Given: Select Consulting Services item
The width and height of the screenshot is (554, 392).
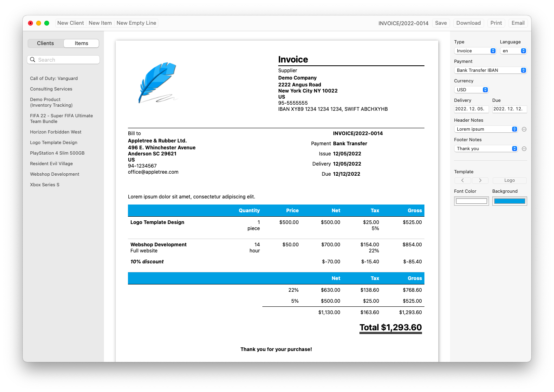Looking at the screenshot, I should click(x=51, y=89).
